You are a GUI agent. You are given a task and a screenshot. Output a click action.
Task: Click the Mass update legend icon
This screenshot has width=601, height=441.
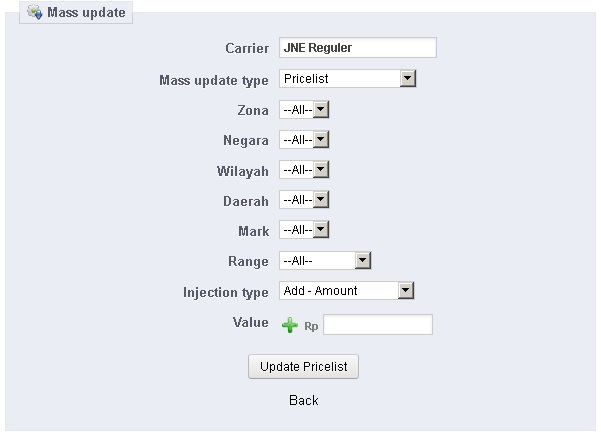click(35, 14)
